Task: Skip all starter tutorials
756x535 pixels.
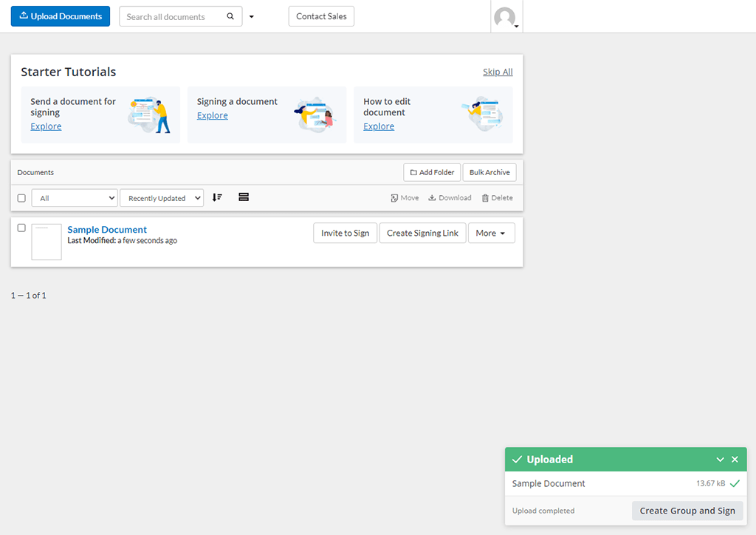Action: tap(498, 72)
